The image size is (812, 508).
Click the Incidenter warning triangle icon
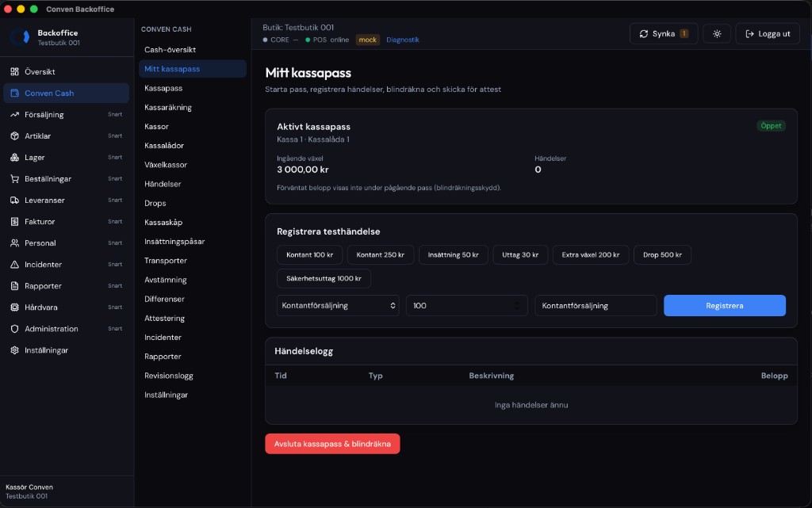pos(14,265)
